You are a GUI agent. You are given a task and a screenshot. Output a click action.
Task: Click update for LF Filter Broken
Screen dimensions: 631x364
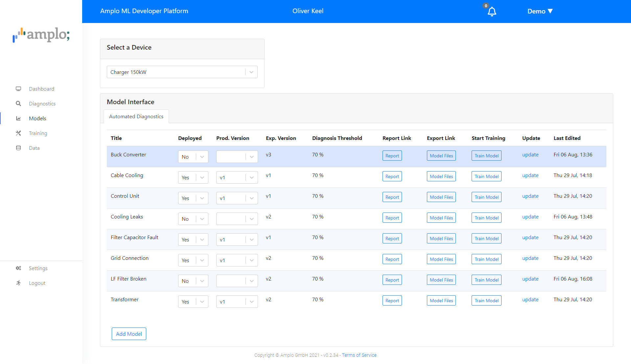[530, 279]
